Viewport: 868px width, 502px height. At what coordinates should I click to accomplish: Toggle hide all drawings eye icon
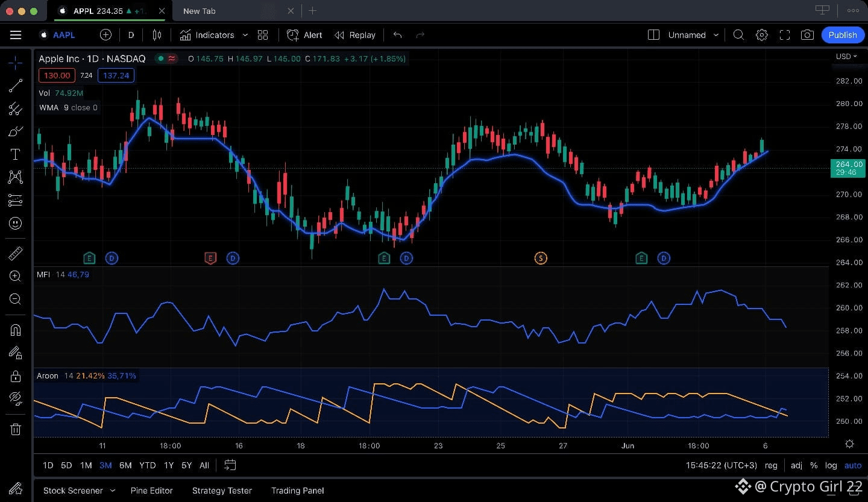pos(16,398)
